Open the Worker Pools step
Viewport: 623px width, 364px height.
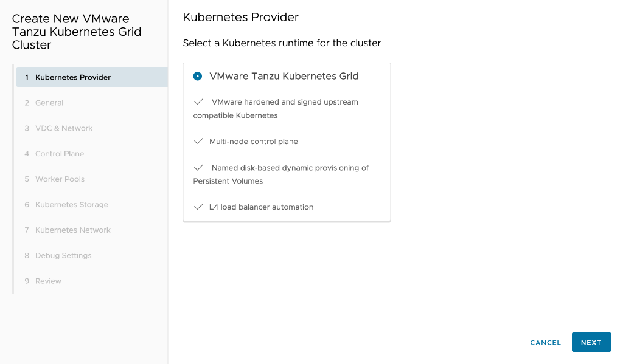pyautogui.click(x=58, y=179)
